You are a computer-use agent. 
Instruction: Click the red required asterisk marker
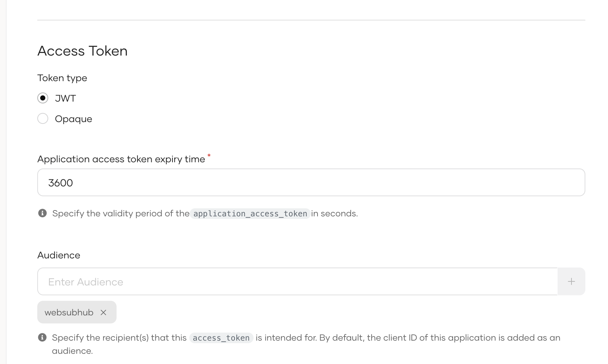[x=209, y=156]
